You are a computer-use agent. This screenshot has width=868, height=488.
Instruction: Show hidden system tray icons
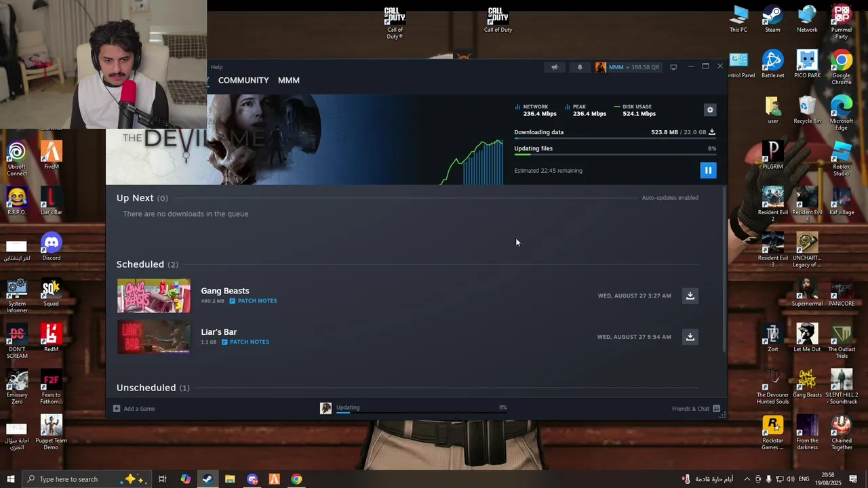747,479
